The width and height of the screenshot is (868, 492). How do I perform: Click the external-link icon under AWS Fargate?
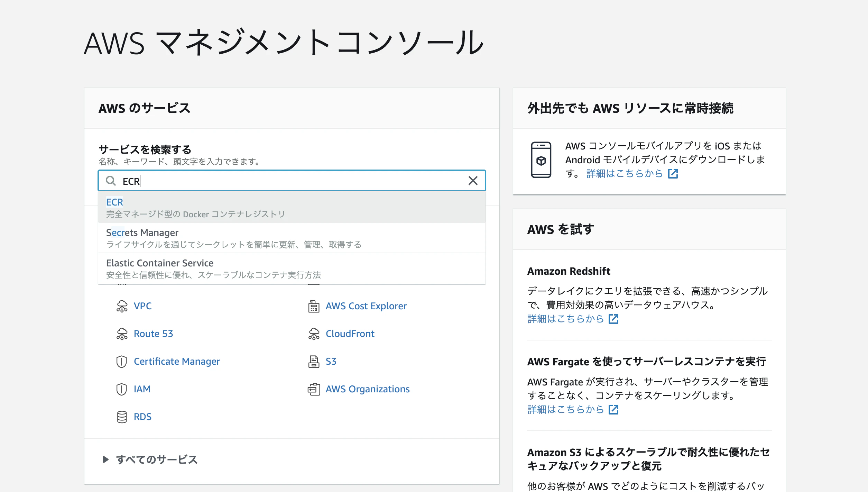click(x=613, y=409)
